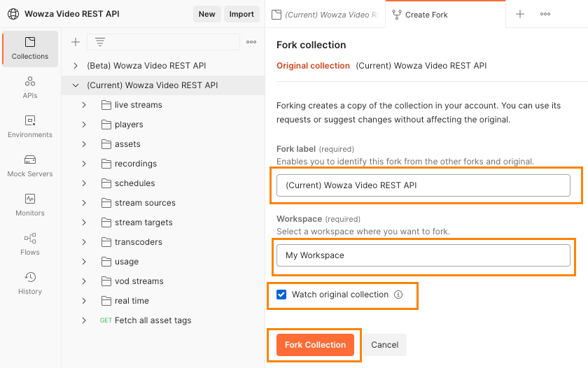The width and height of the screenshot is (588, 368).
Task: Click the plus icon to create collection
Action: coord(76,42)
